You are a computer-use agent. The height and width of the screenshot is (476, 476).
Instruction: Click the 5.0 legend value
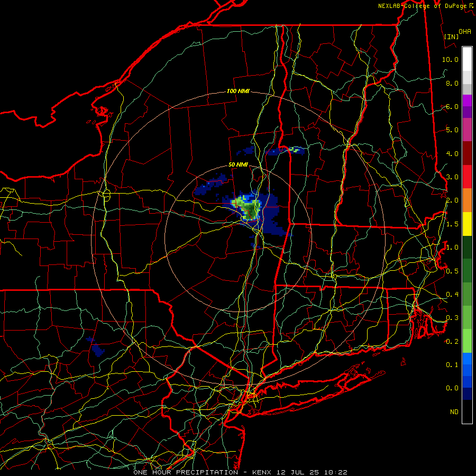pos(452,130)
